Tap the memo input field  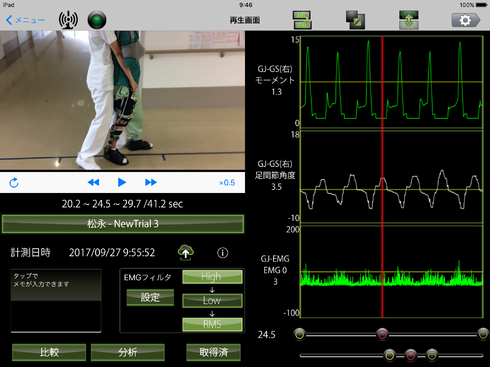56,301
